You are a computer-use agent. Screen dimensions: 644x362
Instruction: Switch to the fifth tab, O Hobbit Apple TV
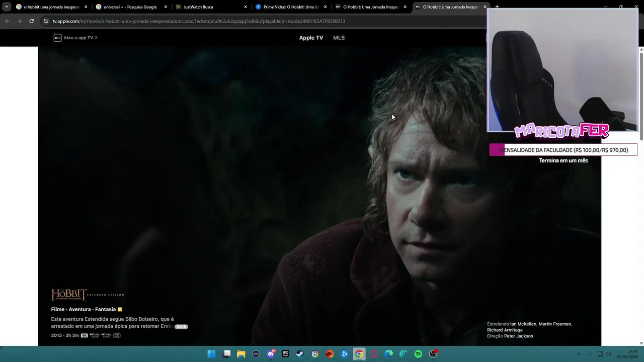[x=371, y=7]
